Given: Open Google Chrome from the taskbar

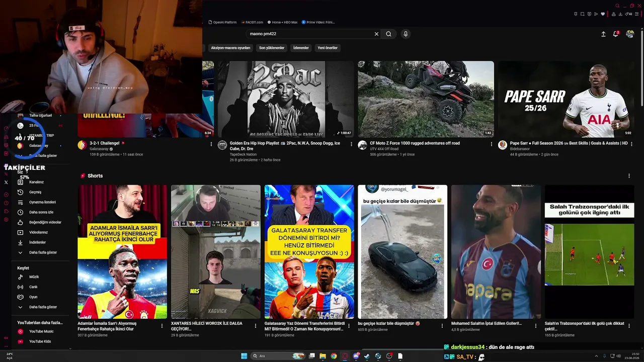Looking at the screenshot, I should click(334, 356).
